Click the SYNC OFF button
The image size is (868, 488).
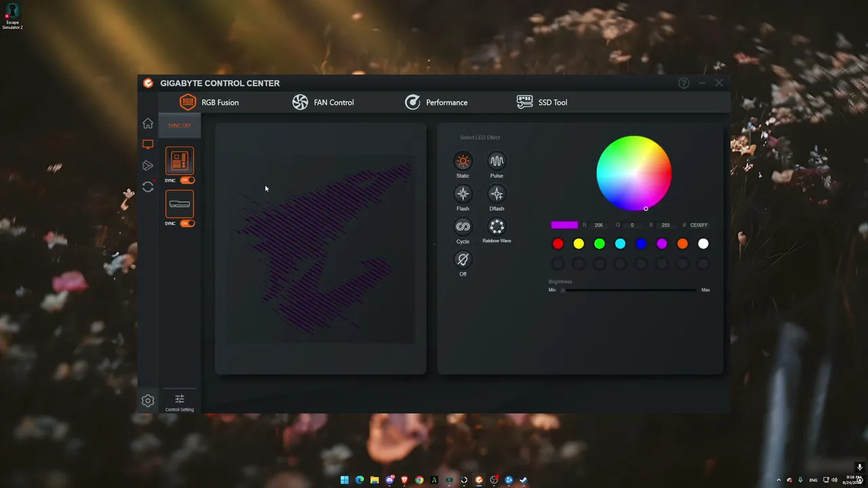point(180,125)
